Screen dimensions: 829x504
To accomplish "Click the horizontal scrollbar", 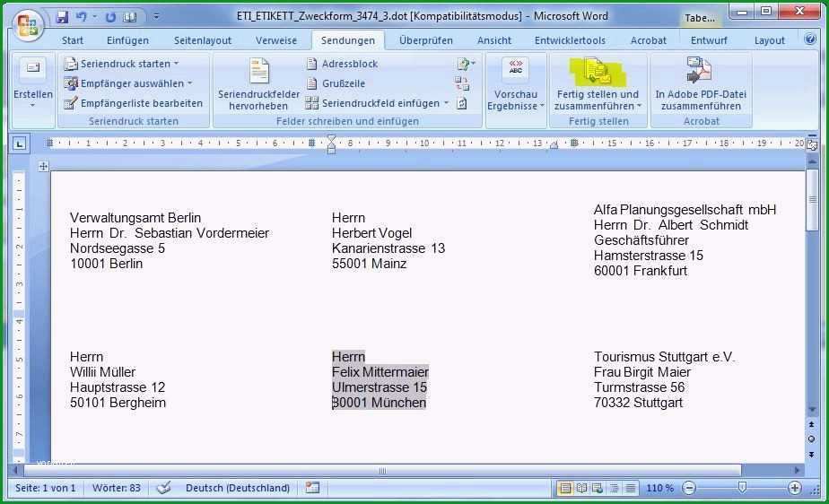I will pos(382,470).
